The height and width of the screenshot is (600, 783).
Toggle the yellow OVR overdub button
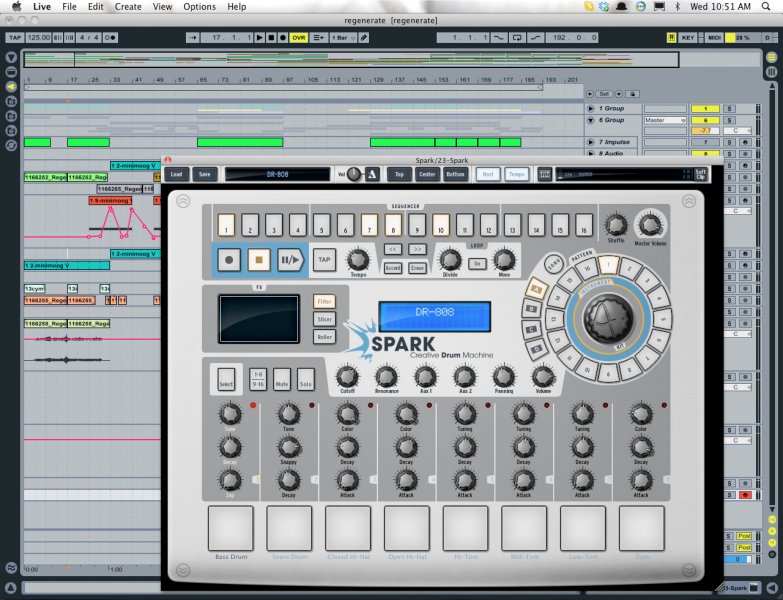299,37
